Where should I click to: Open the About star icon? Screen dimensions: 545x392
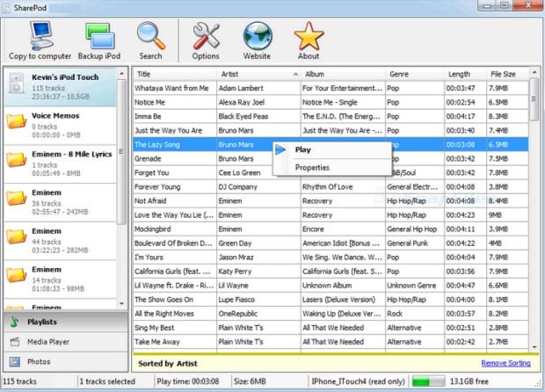click(x=309, y=36)
